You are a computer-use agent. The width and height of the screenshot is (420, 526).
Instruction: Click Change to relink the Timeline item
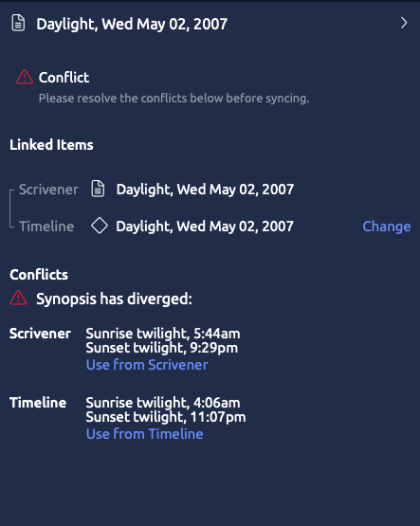387,227
